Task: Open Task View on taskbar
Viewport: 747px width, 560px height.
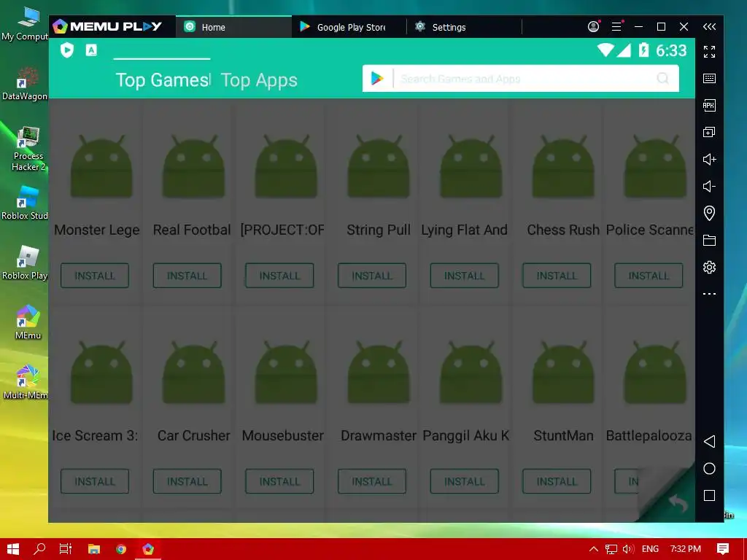Action: pos(65,549)
